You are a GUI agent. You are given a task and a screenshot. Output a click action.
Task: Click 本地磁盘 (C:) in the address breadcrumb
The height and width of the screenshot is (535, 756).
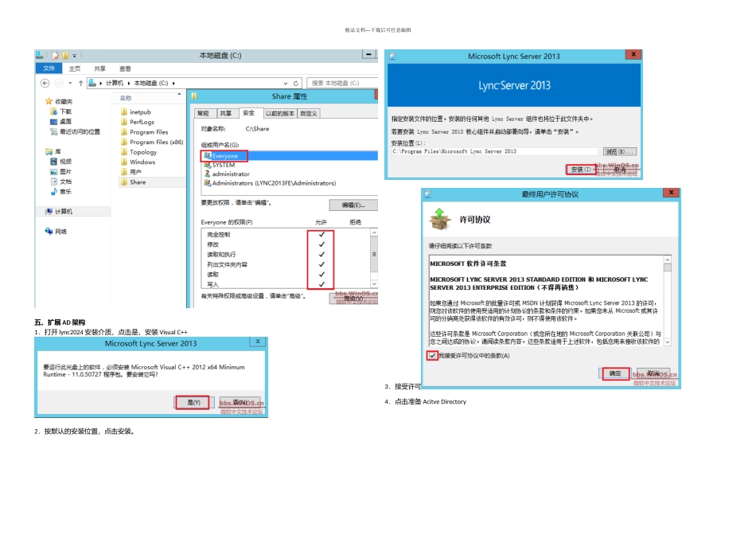click(x=151, y=83)
